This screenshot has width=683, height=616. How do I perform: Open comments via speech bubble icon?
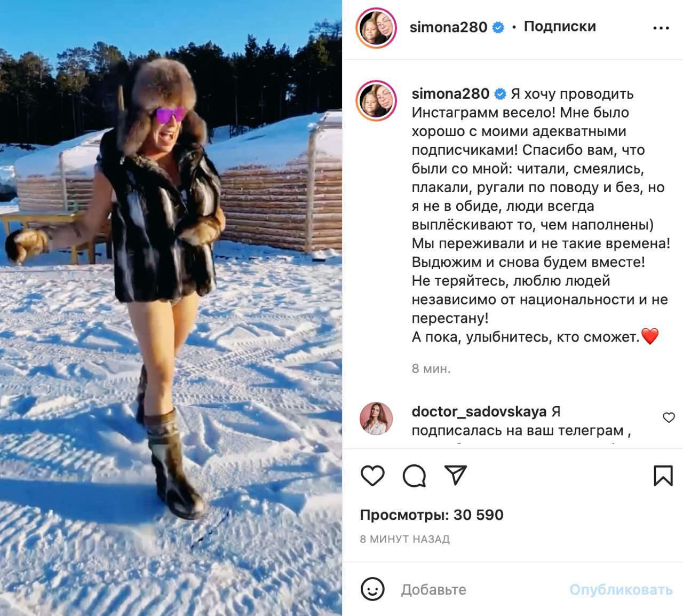(x=414, y=475)
